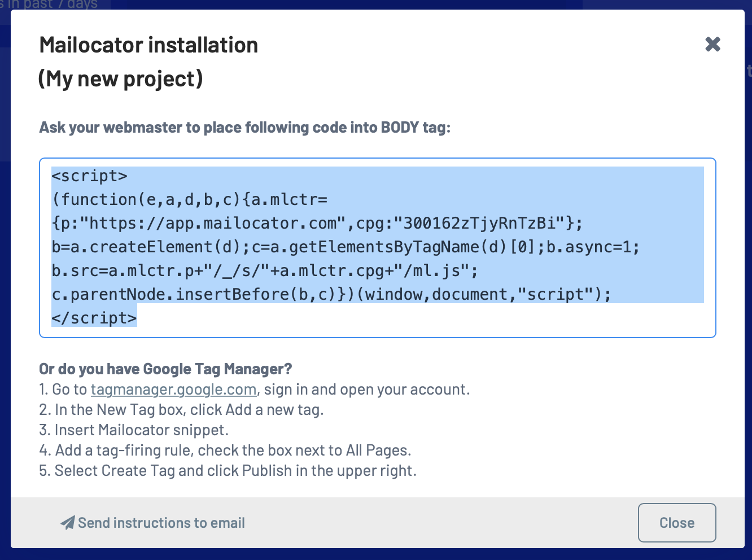
Task: Click the "Ask your webmaster" instruction heading
Action: (x=245, y=128)
